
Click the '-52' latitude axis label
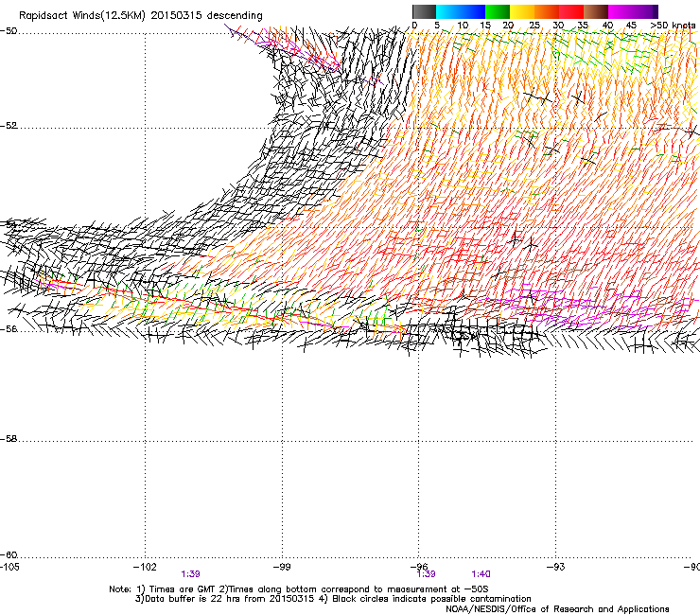9,125
